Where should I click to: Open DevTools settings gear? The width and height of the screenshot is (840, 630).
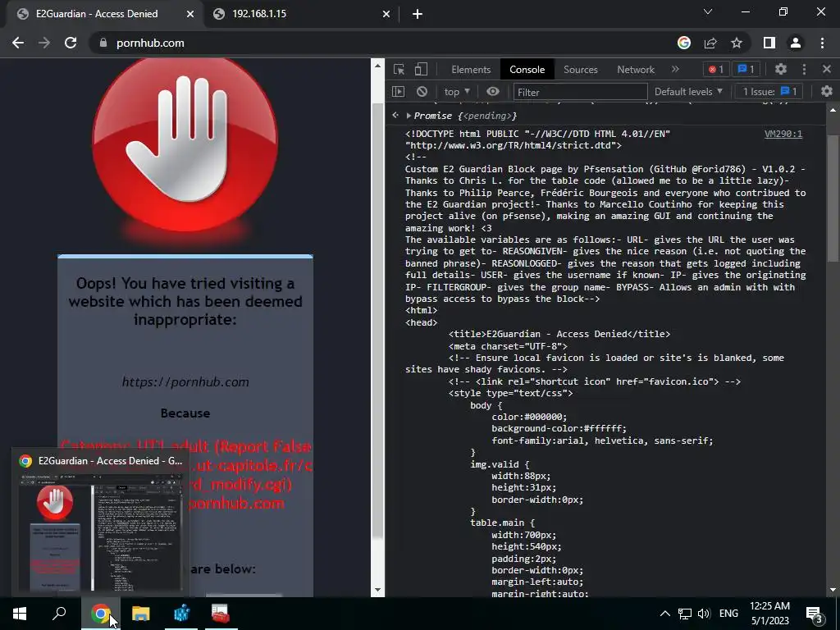click(781, 69)
